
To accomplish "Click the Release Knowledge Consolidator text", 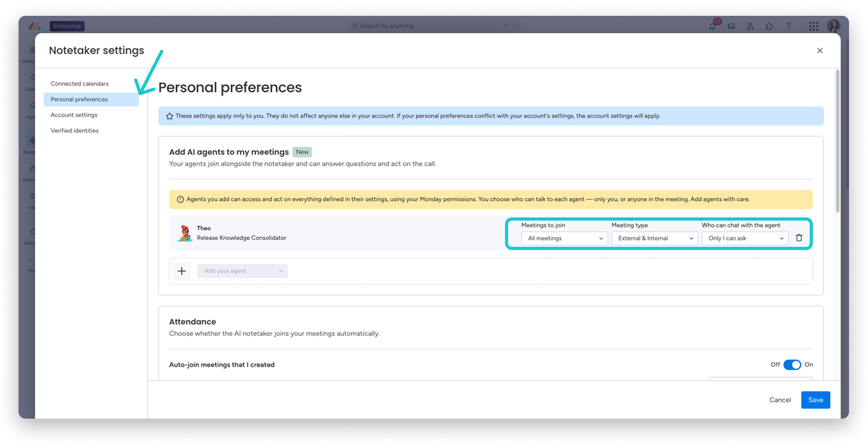I will click(x=241, y=238).
